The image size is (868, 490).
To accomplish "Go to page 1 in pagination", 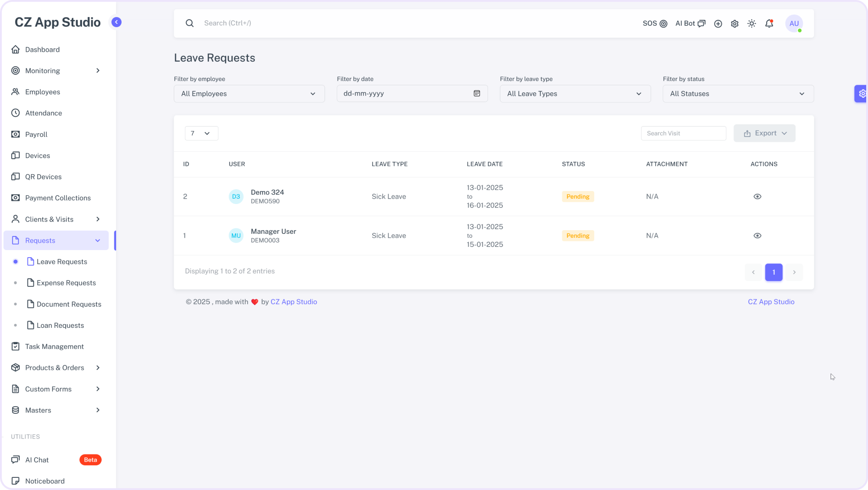I will coord(773,272).
